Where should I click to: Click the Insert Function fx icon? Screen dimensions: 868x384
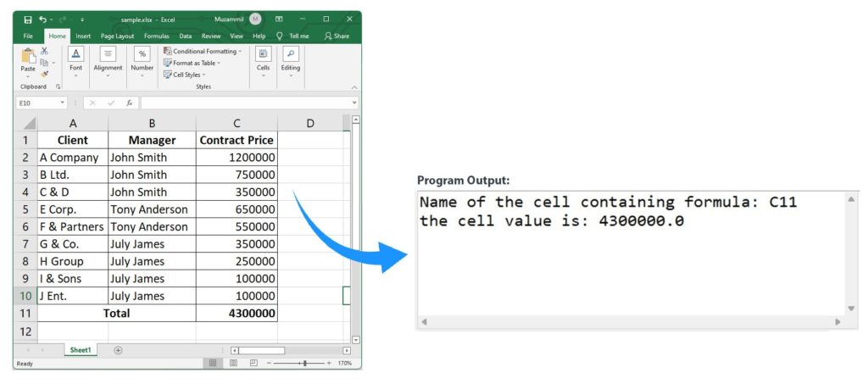tap(130, 103)
